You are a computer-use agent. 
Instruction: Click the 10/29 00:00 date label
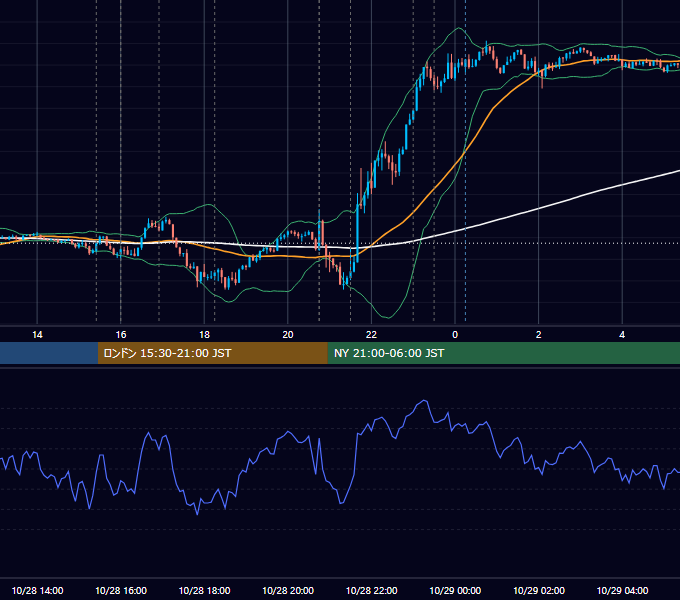(455, 590)
